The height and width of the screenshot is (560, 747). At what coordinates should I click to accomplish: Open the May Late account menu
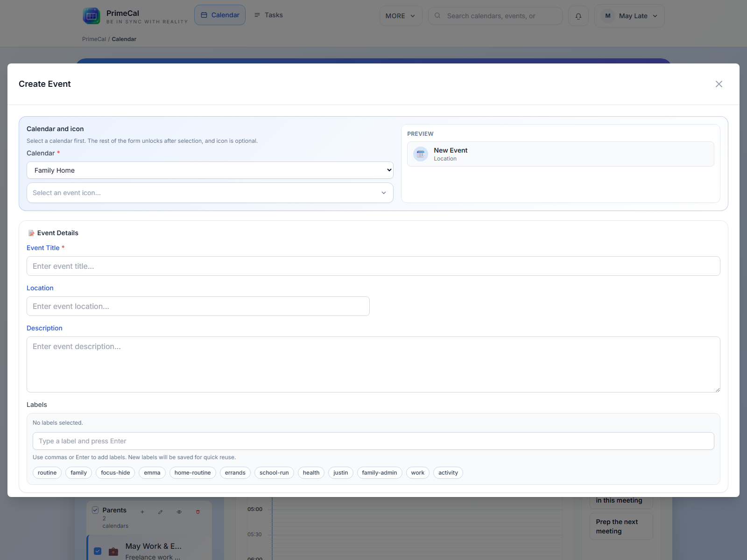(629, 15)
